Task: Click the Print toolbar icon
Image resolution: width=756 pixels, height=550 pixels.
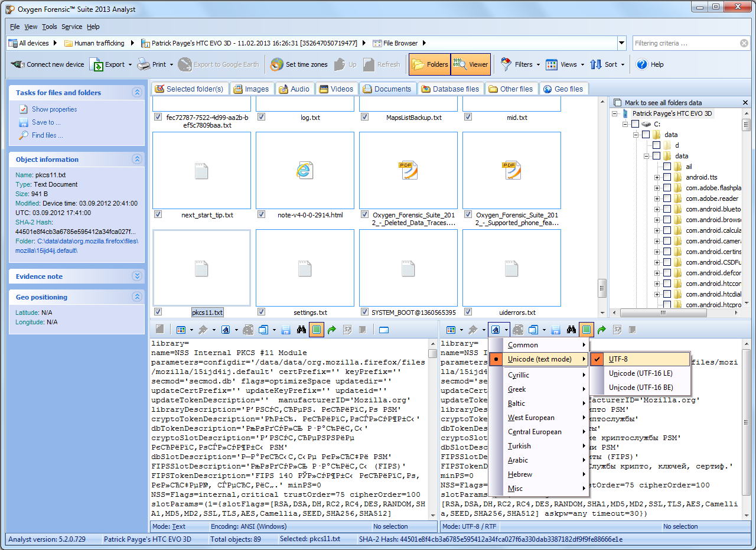Action: pyautogui.click(x=144, y=64)
